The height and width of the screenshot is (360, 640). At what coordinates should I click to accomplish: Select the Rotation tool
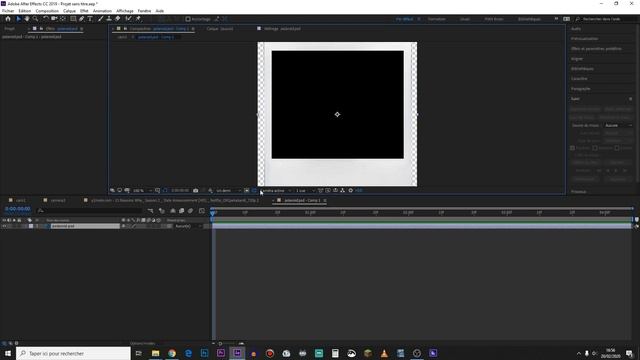coord(46,19)
